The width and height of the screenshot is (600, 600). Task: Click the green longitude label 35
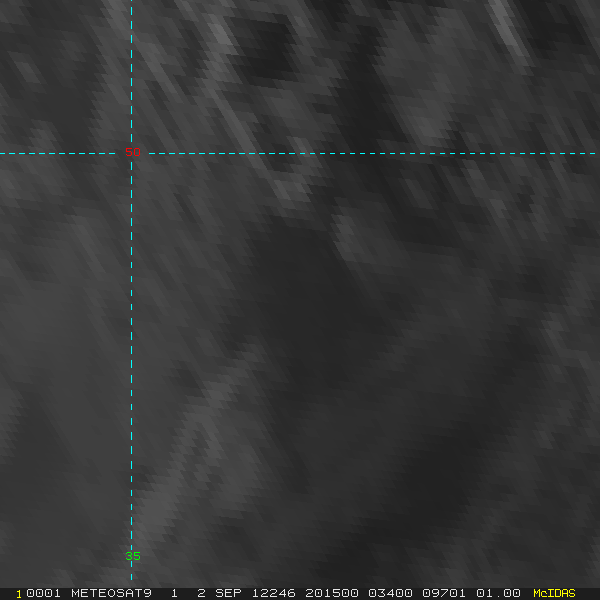tap(133, 556)
